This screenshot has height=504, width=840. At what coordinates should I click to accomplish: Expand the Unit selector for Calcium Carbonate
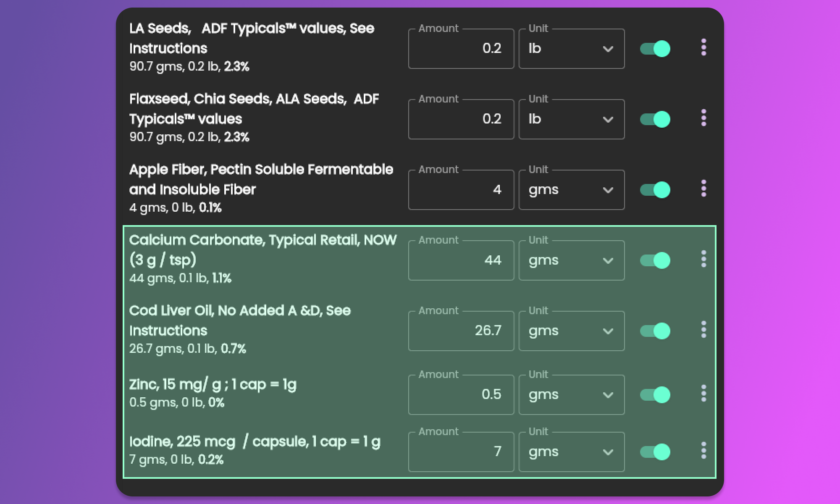tap(571, 260)
